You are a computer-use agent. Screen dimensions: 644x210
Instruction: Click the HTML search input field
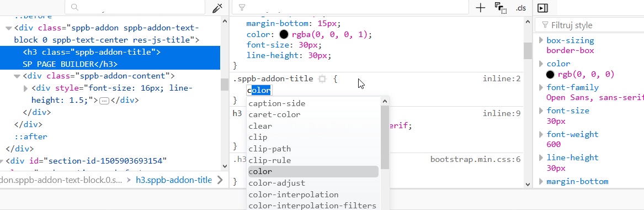click(135, 7)
